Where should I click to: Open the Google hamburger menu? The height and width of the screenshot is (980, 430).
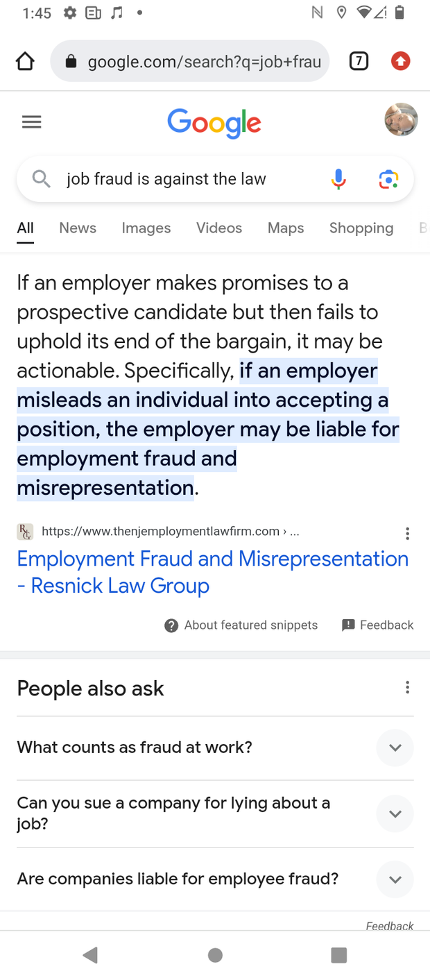click(x=31, y=122)
